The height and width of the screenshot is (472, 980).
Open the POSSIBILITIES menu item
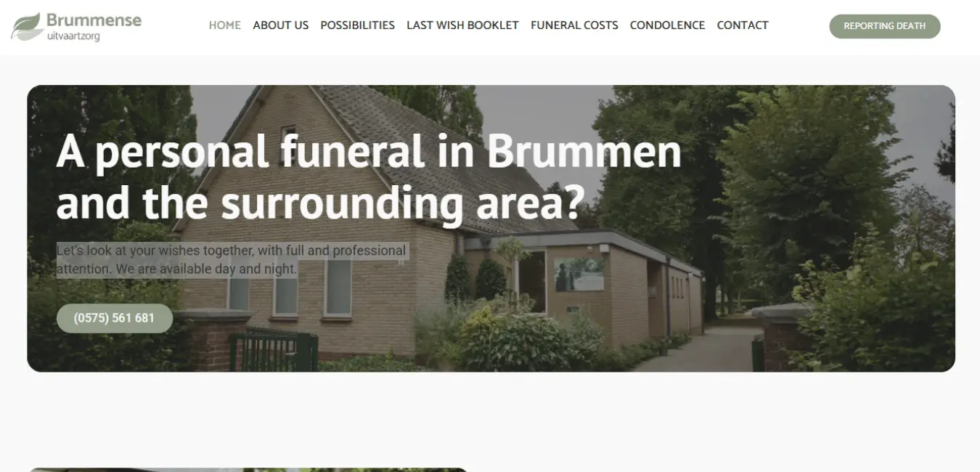(x=358, y=25)
